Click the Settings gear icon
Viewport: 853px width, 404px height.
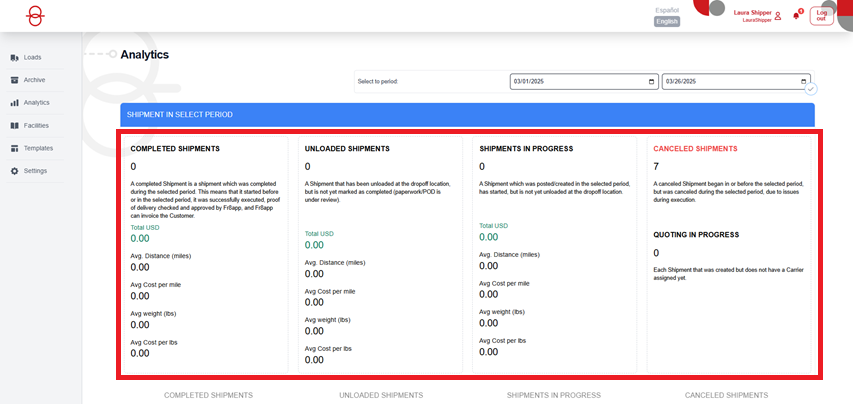[15, 171]
